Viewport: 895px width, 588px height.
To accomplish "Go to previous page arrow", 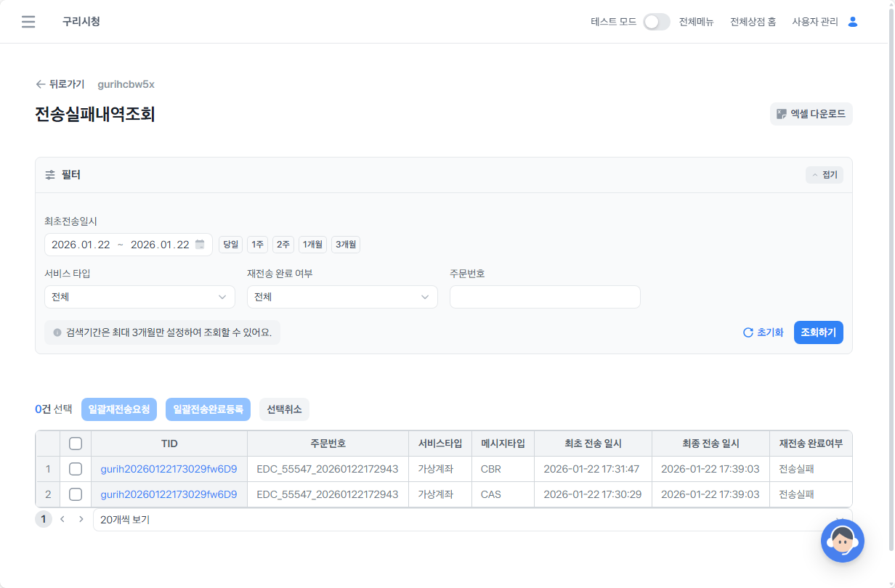I will click(62, 519).
